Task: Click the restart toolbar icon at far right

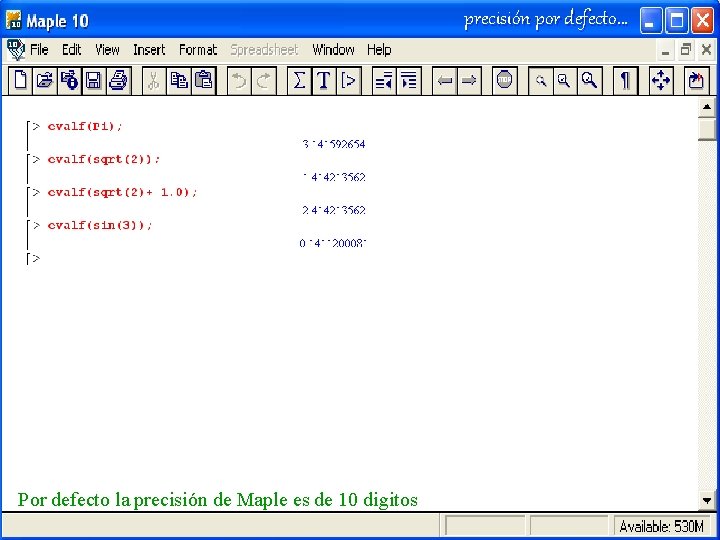Action: (696, 81)
